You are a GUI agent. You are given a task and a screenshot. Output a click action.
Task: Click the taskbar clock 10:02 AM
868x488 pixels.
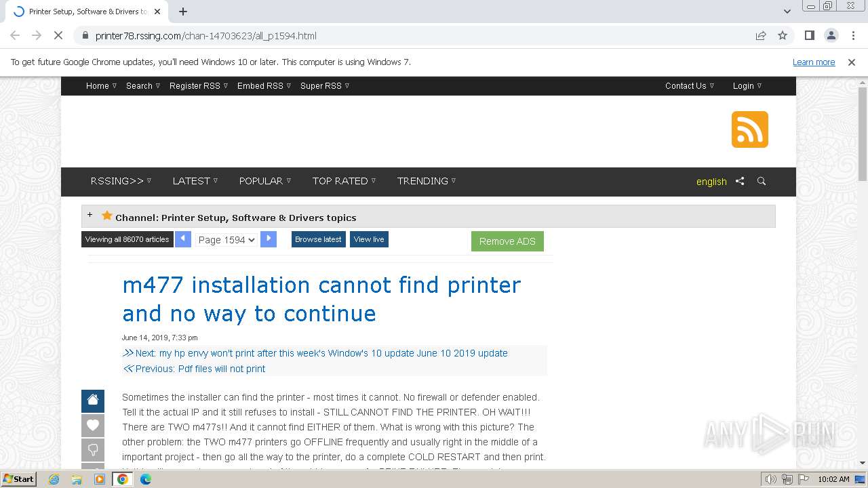tap(833, 479)
